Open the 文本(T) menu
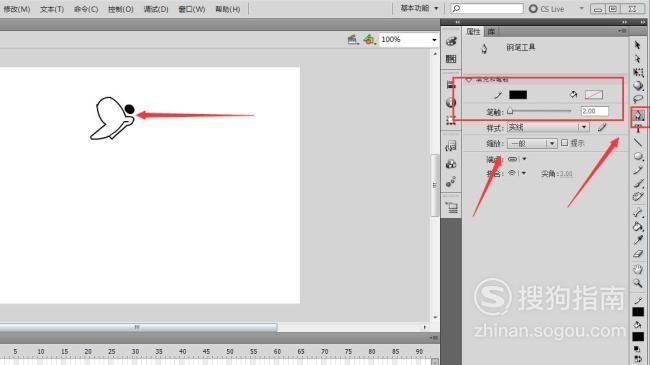The image size is (650, 365). pyautogui.click(x=52, y=9)
